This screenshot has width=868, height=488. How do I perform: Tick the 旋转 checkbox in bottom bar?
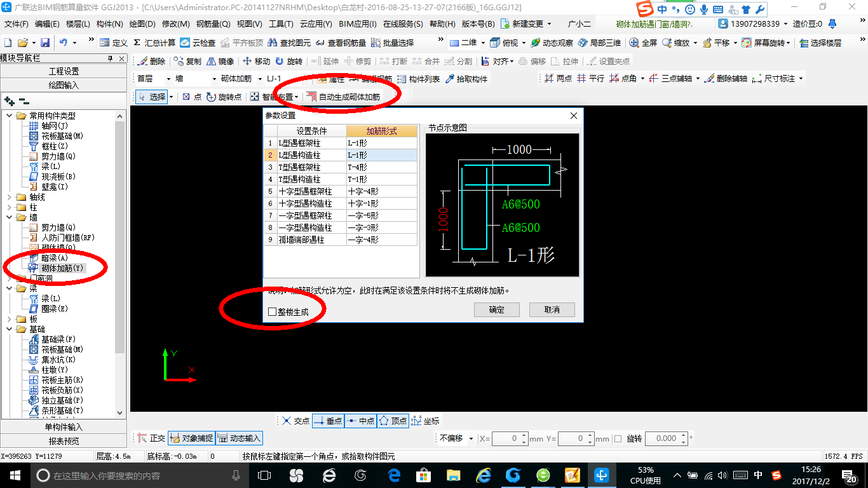tap(618, 438)
